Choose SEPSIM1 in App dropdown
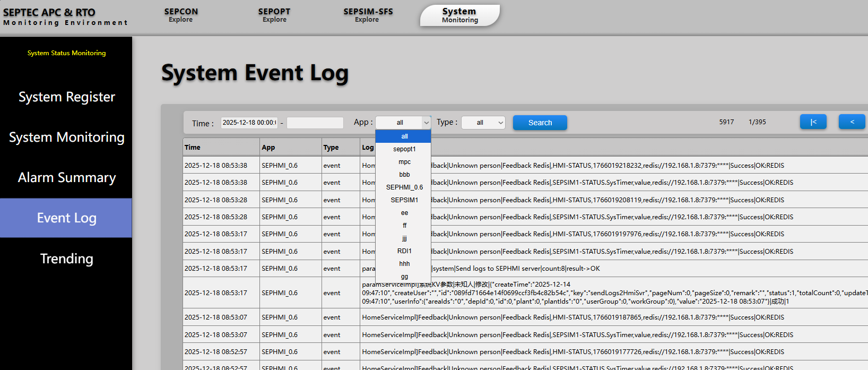Viewport: 868px width, 370px height. pyautogui.click(x=404, y=200)
